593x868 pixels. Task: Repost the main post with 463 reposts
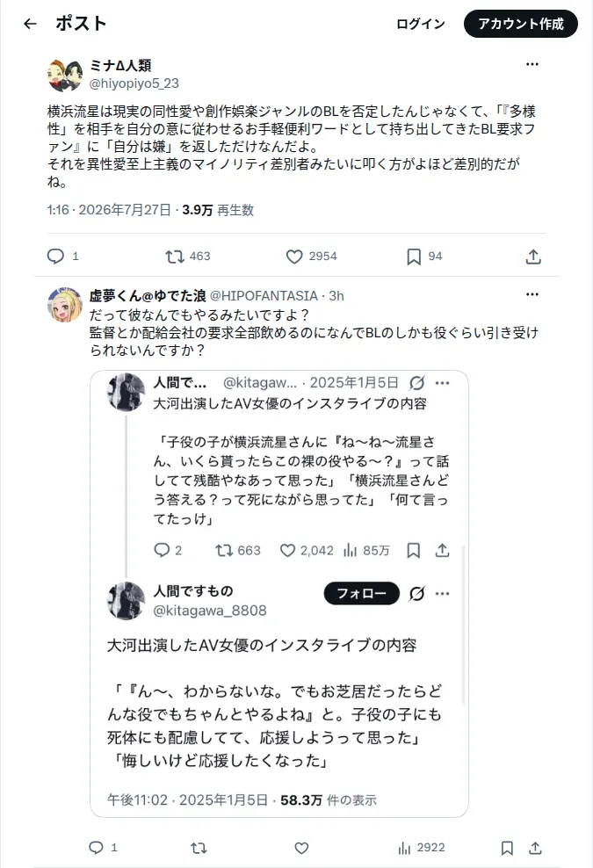[175, 257]
